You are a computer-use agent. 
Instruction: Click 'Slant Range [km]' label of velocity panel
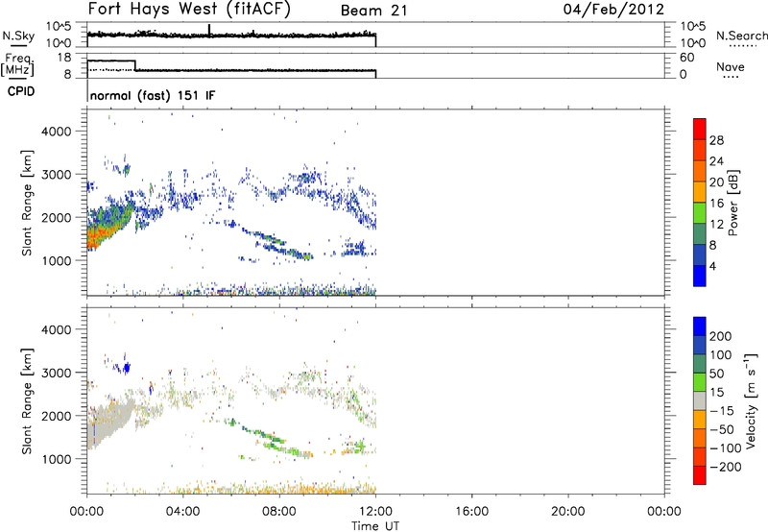click(x=27, y=401)
